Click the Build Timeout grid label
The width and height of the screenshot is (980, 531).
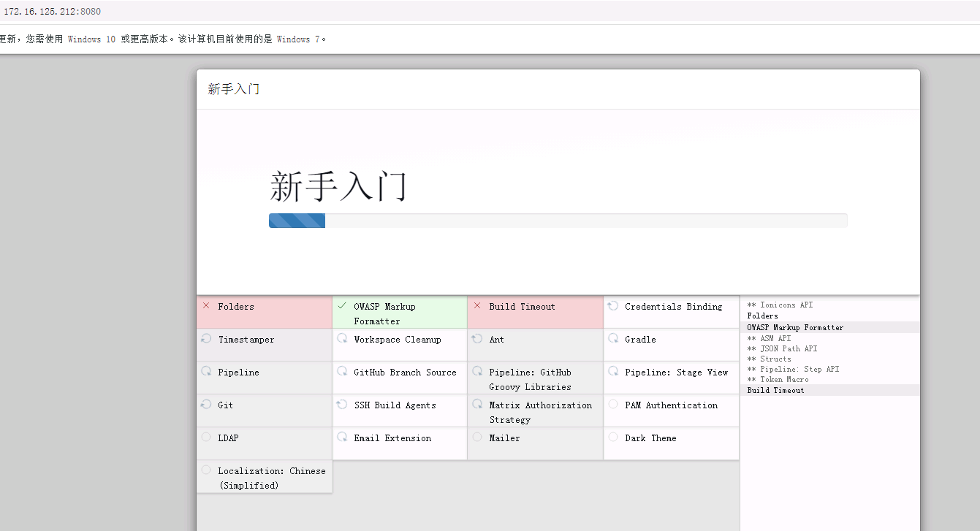pyautogui.click(x=523, y=307)
